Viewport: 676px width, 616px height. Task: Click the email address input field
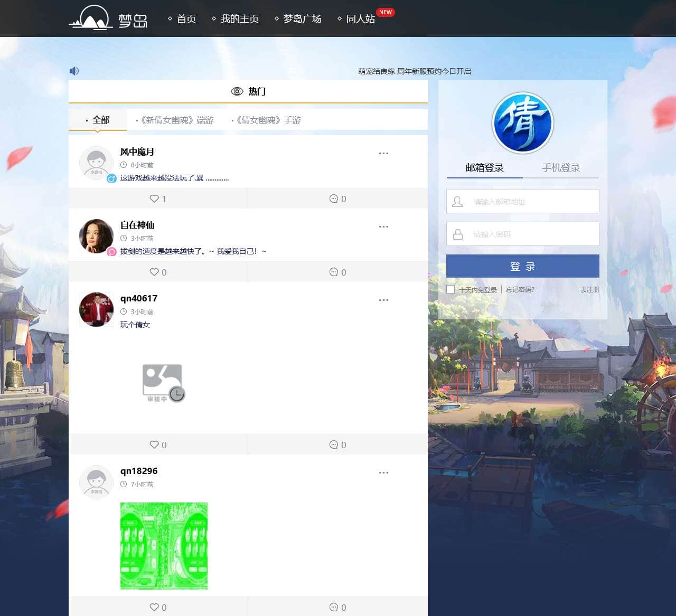pyautogui.click(x=523, y=201)
